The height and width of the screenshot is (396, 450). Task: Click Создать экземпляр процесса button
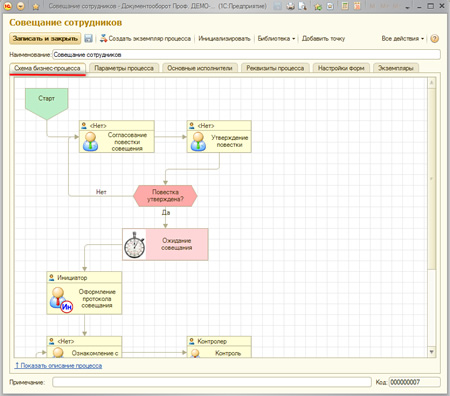145,39
